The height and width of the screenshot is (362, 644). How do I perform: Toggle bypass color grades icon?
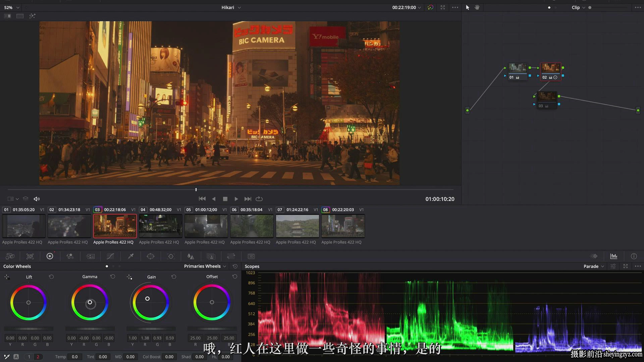pyautogui.click(x=430, y=7)
